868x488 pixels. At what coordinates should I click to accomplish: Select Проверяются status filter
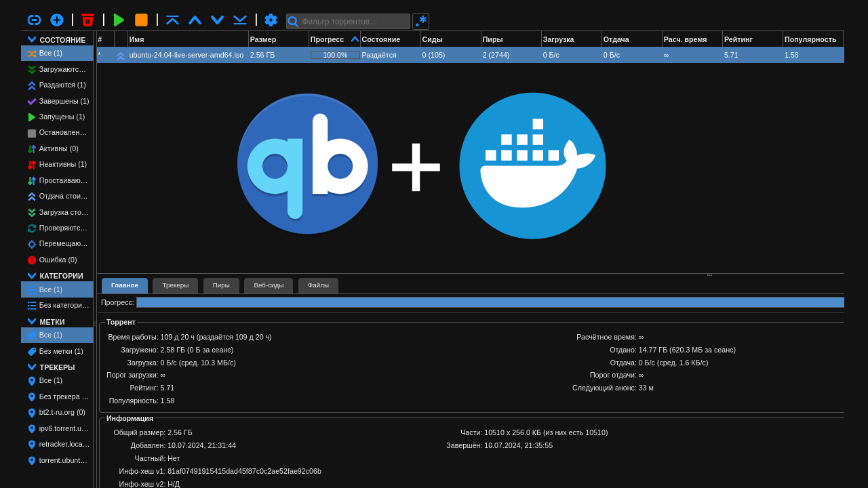click(x=57, y=228)
